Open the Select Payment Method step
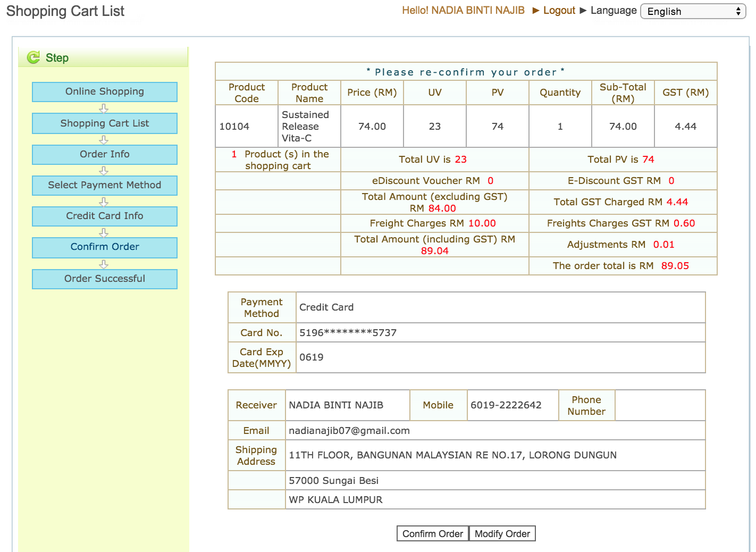The width and height of the screenshot is (756, 552). (105, 186)
